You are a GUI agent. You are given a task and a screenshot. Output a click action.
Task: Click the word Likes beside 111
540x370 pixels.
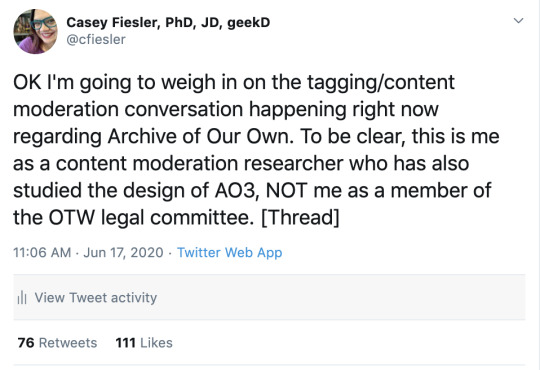[x=156, y=343]
